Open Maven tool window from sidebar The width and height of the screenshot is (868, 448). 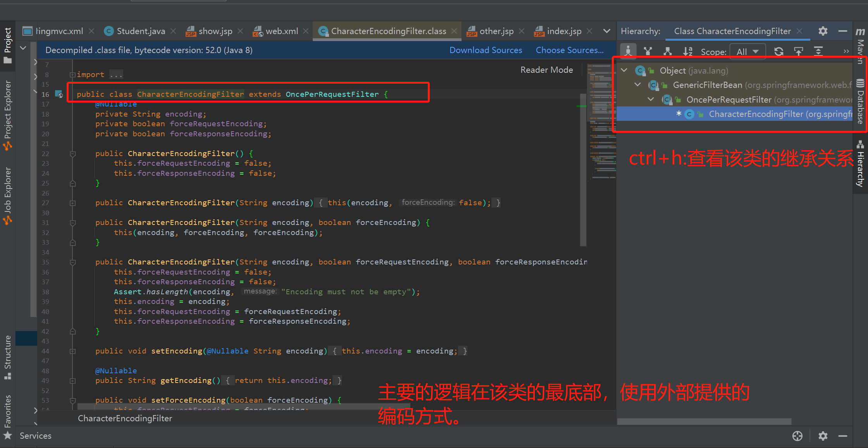[860, 46]
